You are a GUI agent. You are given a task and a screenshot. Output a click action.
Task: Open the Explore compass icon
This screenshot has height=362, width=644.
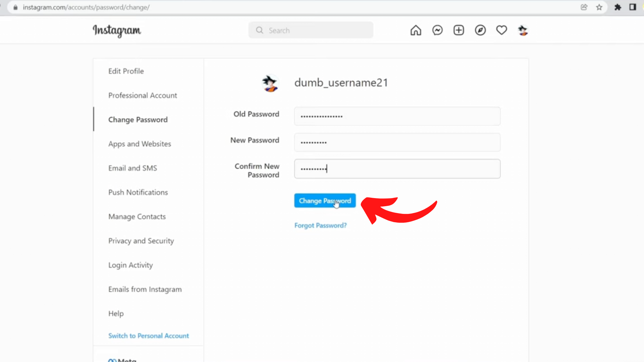480,30
